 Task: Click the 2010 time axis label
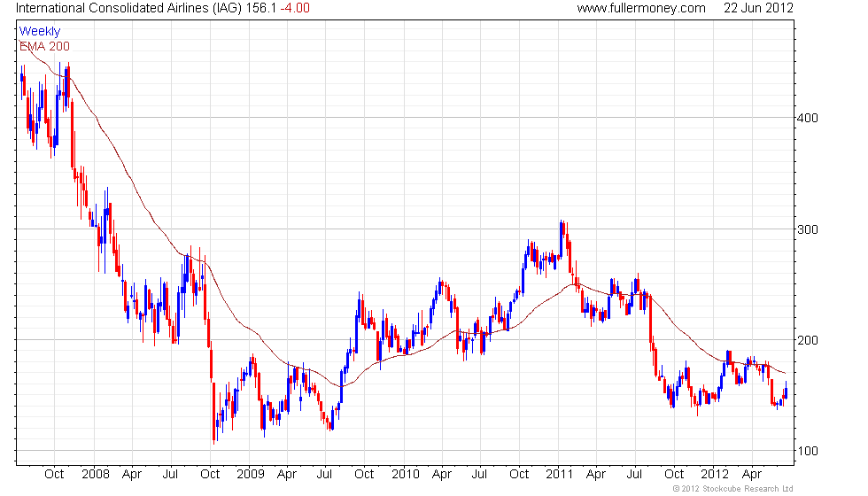click(x=406, y=475)
